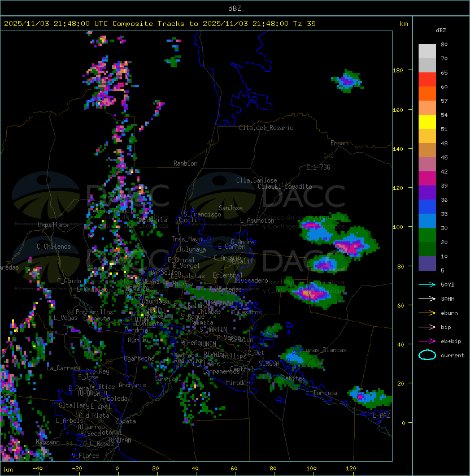Screen dimensions: 470x476
Task: Click the 'km' unit label at top right
Action: point(403,24)
